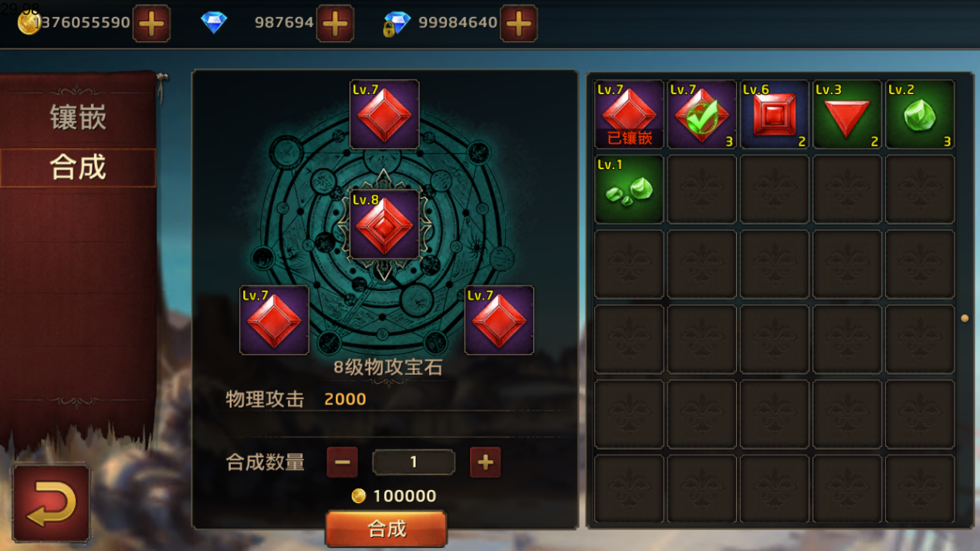Go back using the yellow return arrow
The height and width of the screenshot is (551, 980).
click(51, 503)
